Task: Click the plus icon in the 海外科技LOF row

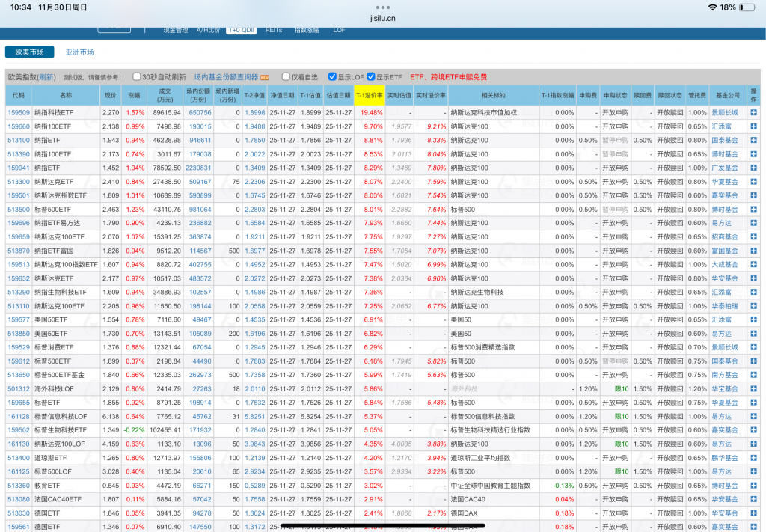Action: pyautogui.click(x=753, y=389)
